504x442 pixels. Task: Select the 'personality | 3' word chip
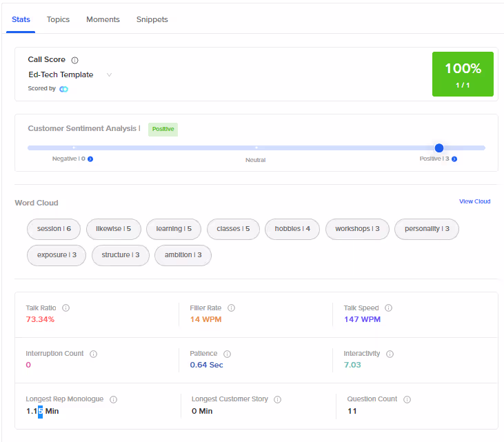coord(427,229)
